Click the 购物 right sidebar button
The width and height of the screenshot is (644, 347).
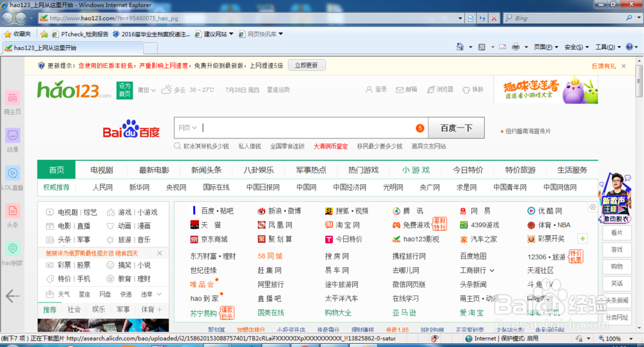coord(617,267)
